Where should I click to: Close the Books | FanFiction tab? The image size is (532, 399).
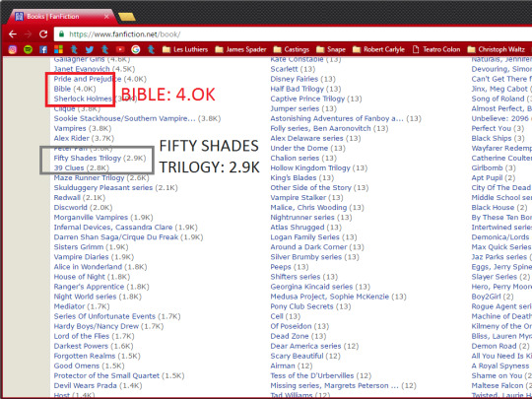pyautogui.click(x=106, y=17)
